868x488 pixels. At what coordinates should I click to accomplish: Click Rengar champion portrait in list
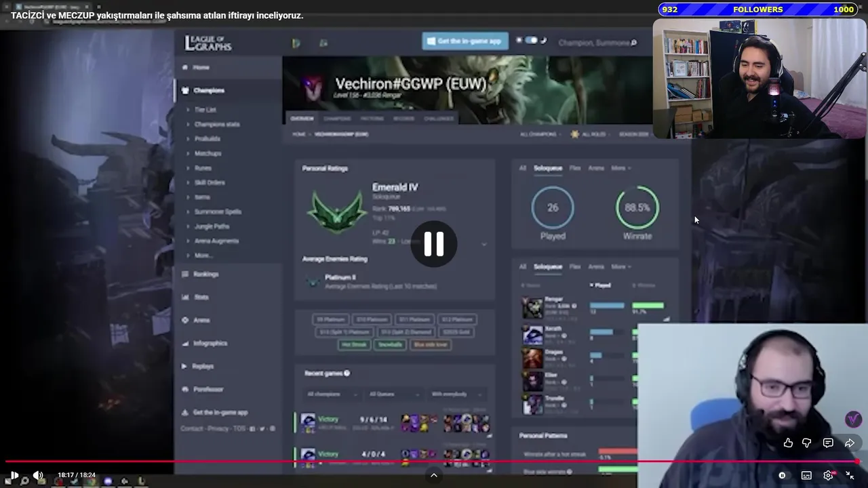[x=532, y=307]
